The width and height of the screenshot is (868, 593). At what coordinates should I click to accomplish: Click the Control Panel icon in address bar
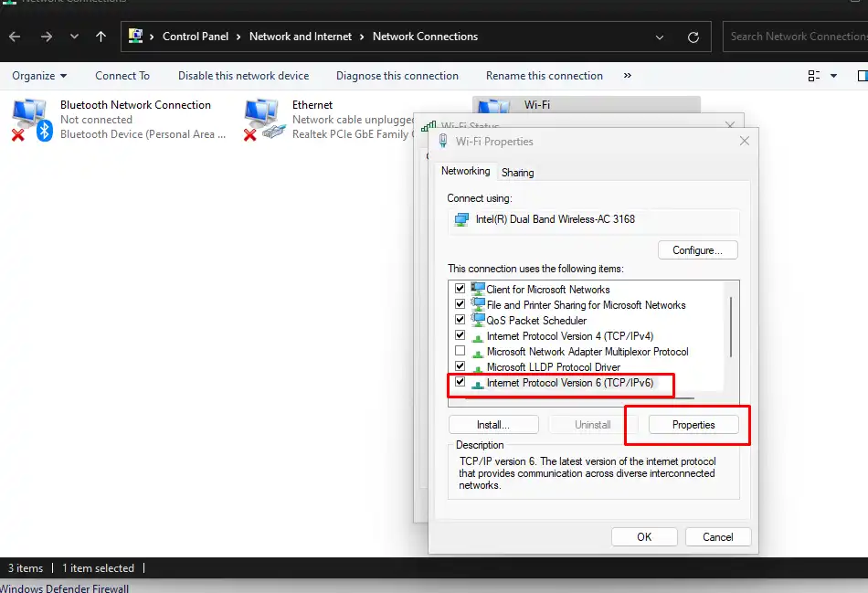135,36
